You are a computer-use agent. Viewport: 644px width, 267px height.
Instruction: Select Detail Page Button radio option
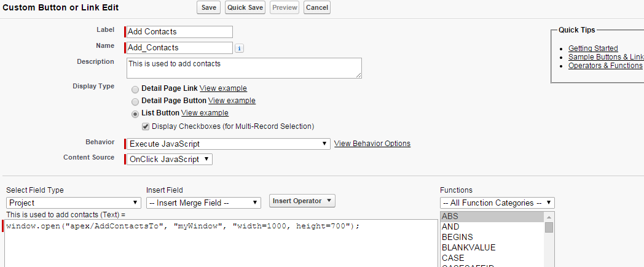click(135, 101)
